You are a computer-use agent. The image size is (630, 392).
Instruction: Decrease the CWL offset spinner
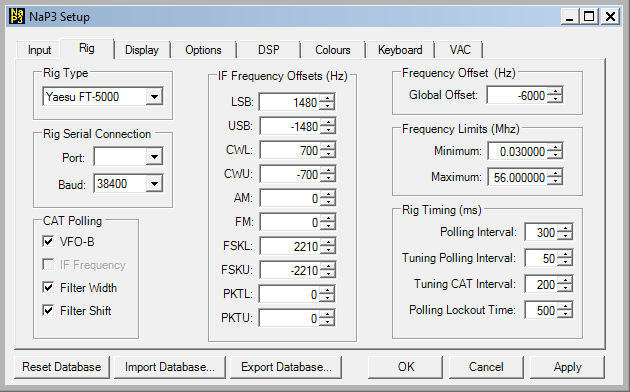pos(328,154)
